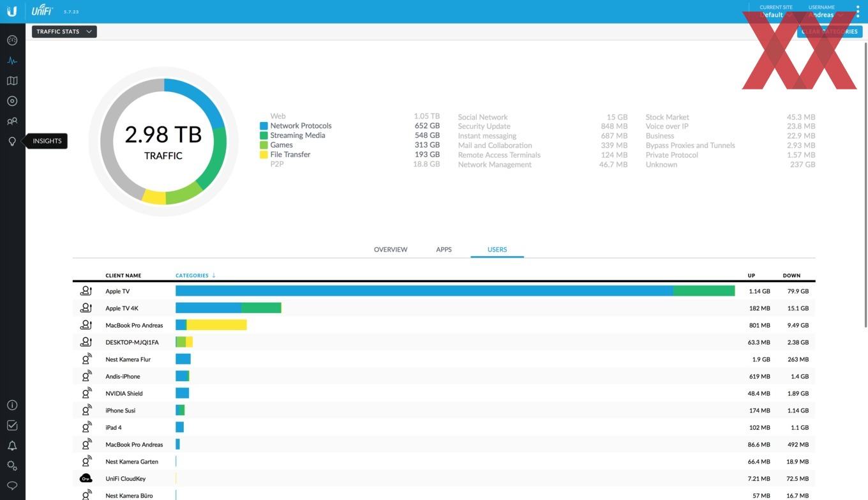Click the wireless icon for iPhone Susi
The width and height of the screenshot is (868, 500).
coord(86,410)
